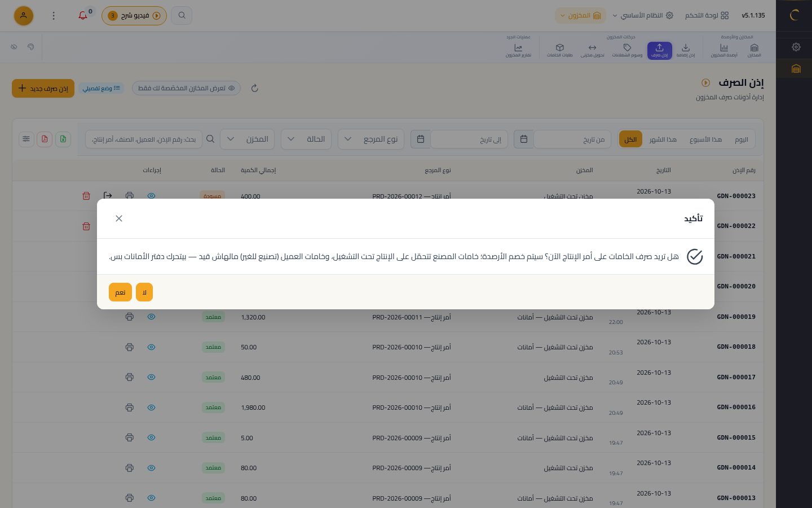The width and height of the screenshot is (812, 508).
Task: Open the المخزون module selector
Action: click(580, 15)
